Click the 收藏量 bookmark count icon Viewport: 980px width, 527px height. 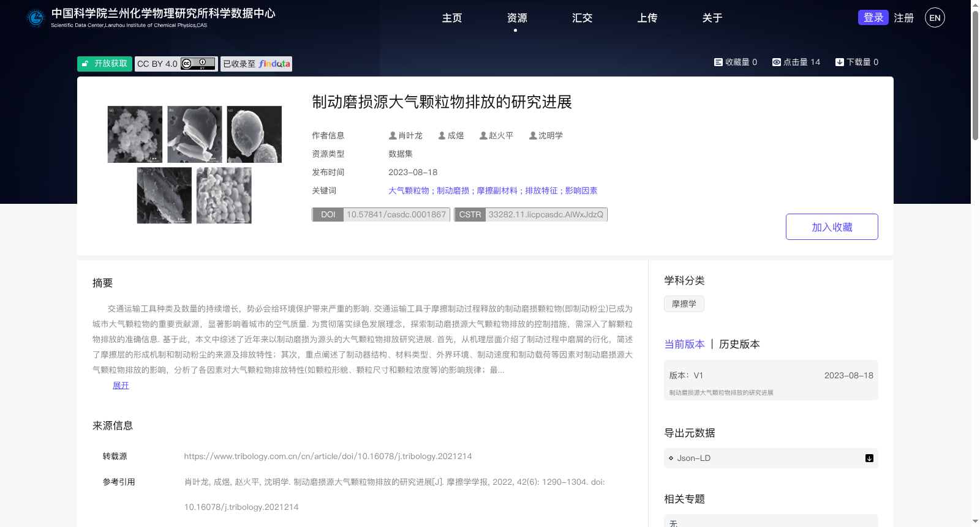tap(718, 62)
